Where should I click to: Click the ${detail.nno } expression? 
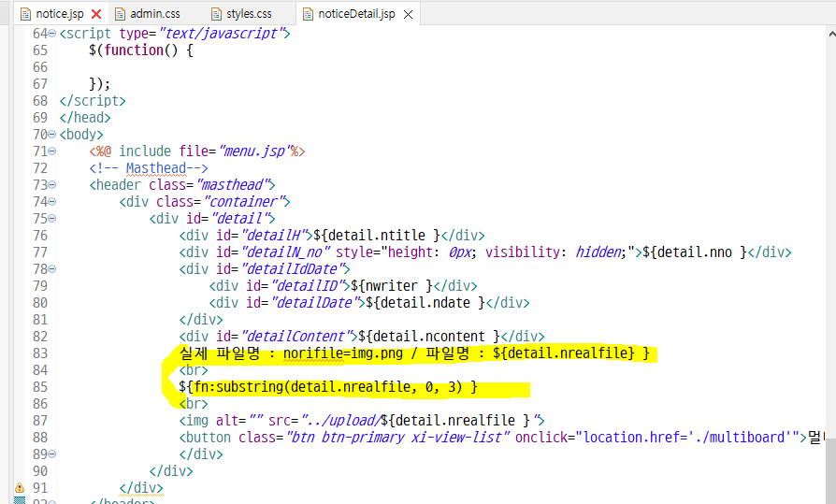pyautogui.click(x=695, y=252)
